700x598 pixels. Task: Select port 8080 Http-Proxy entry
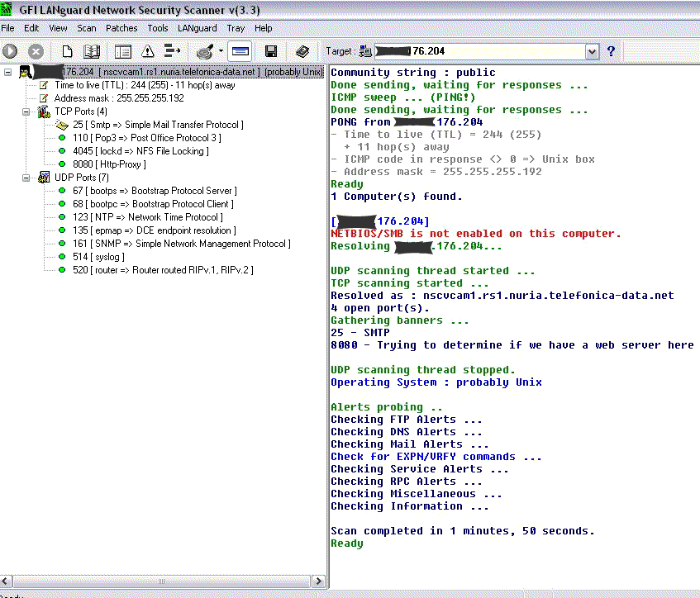pos(109,164)
